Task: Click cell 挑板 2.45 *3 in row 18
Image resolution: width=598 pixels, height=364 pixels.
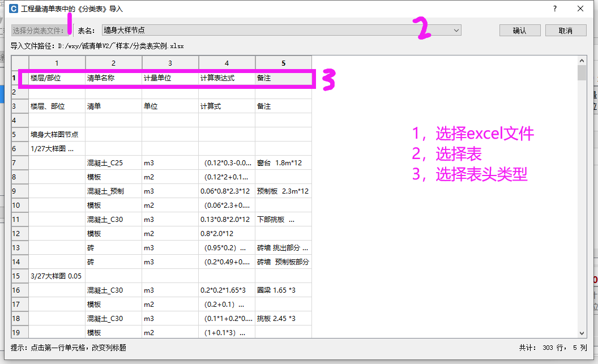Action: [283, 318]
